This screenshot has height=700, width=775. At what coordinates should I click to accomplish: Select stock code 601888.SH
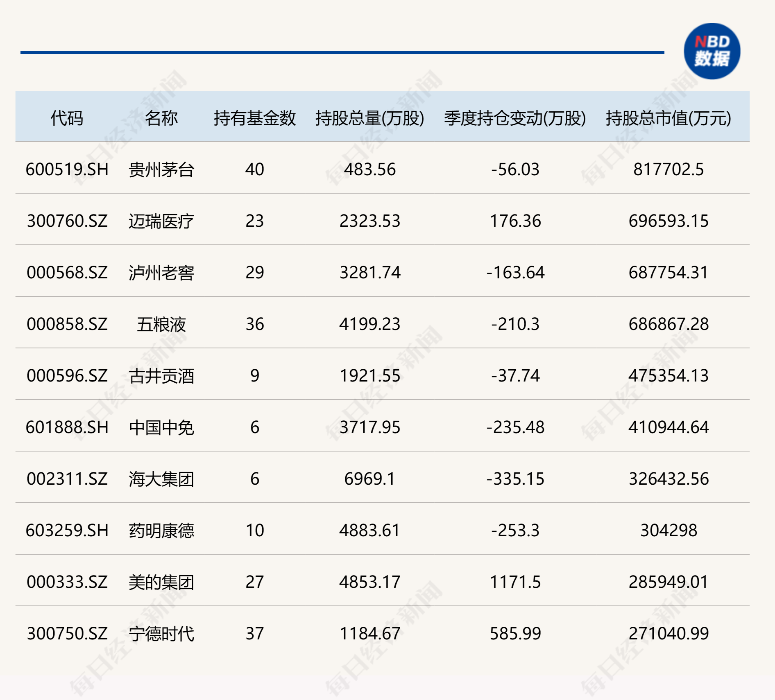[x=67, y=427]
